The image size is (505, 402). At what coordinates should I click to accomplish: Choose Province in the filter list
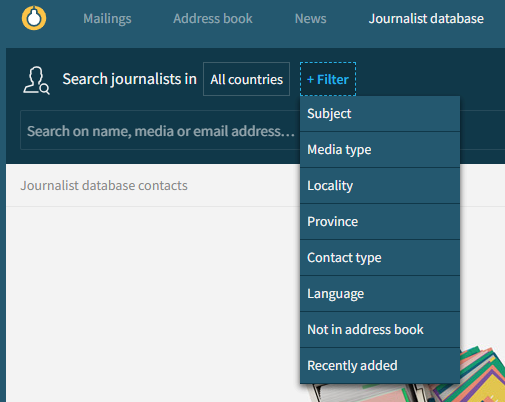[x=380, y=222]
